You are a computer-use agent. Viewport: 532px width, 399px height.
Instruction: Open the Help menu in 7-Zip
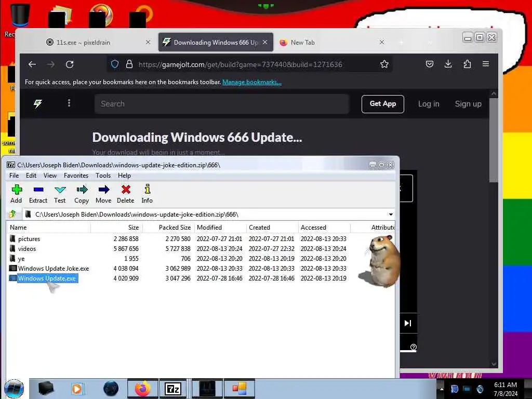coord(124,176)
